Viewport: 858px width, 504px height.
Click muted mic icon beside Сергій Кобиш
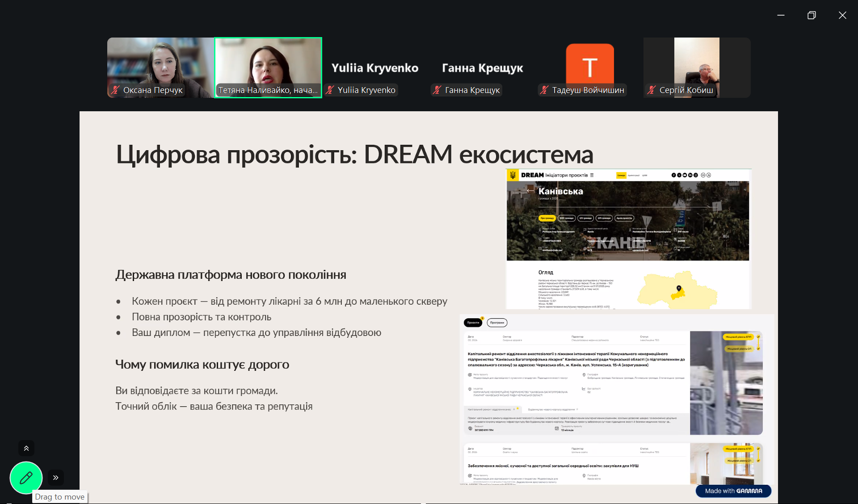652,90
